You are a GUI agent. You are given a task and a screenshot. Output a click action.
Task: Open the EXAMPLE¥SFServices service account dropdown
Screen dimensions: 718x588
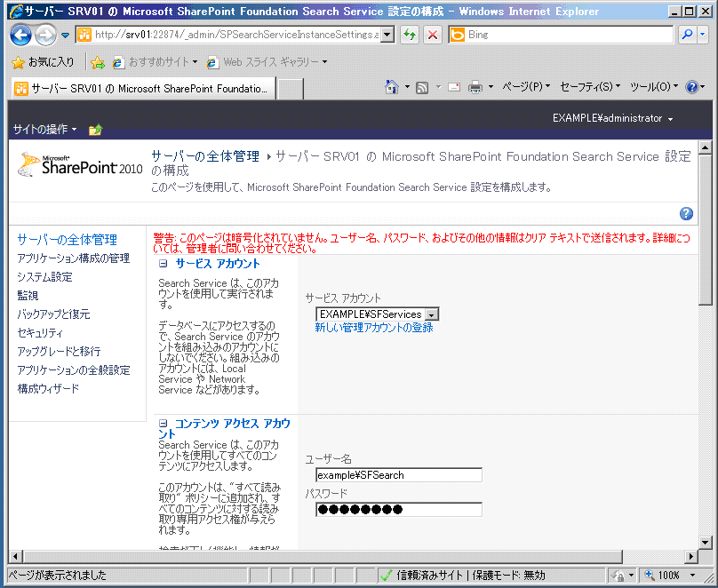tap(378, 314)
